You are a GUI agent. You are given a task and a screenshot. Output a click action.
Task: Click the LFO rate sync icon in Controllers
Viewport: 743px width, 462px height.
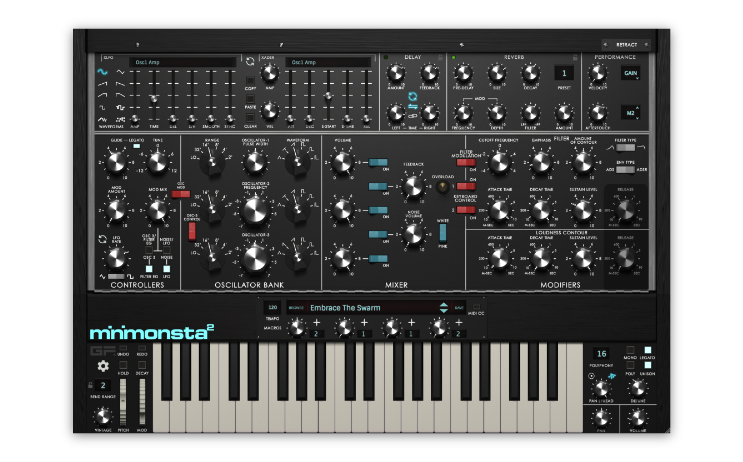[x=103, y=240]
